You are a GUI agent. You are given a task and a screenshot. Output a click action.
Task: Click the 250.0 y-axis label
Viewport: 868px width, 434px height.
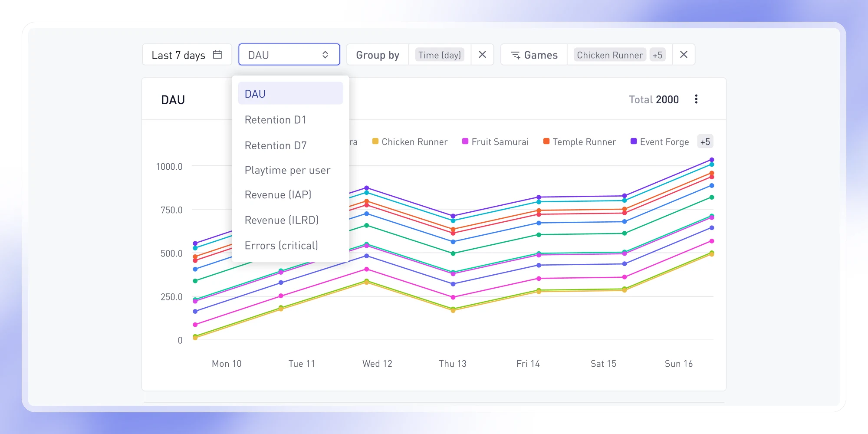point(171,297)
